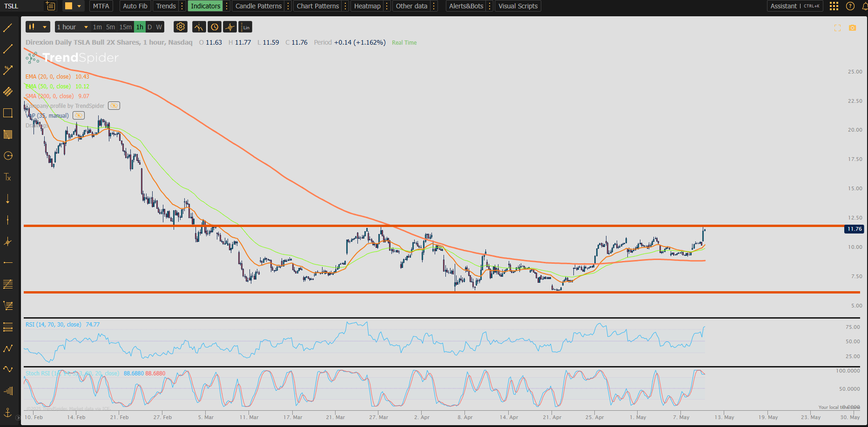The image size is (868, 427).
Task: Open the 1 hour timeframe dropdown
Action: tap(72, 27)
